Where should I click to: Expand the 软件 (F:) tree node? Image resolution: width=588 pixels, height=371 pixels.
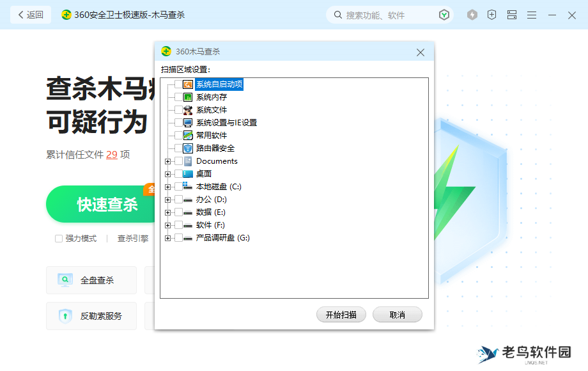tap(167, 225)
